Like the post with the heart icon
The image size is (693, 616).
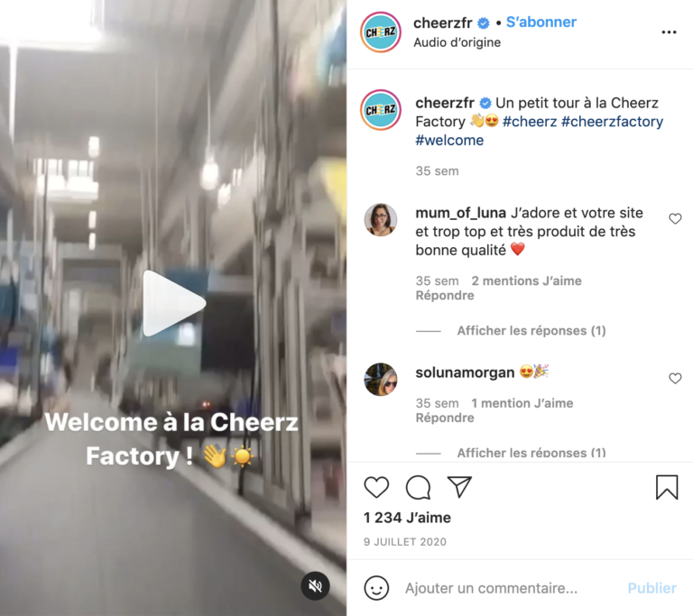coord(376,487)
